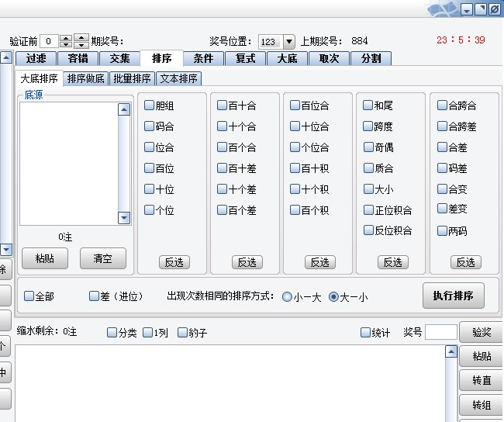Click the 奖号 input field beside 统计

point(440,332)
